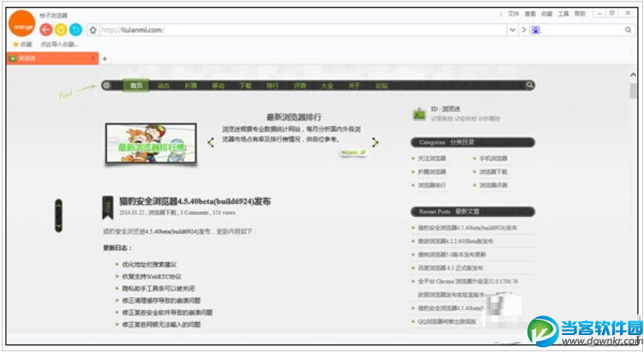Select the 大全 nav item

(327, 86)
